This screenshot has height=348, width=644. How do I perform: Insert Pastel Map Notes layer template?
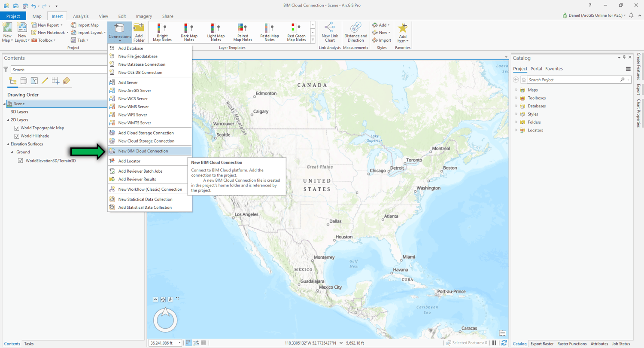270,32
